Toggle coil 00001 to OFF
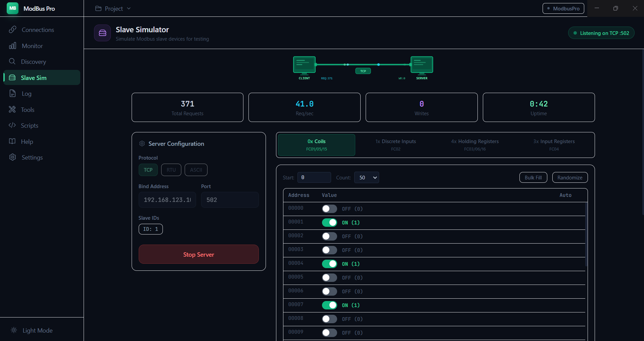Screen dimensions: 644x341 329,222
